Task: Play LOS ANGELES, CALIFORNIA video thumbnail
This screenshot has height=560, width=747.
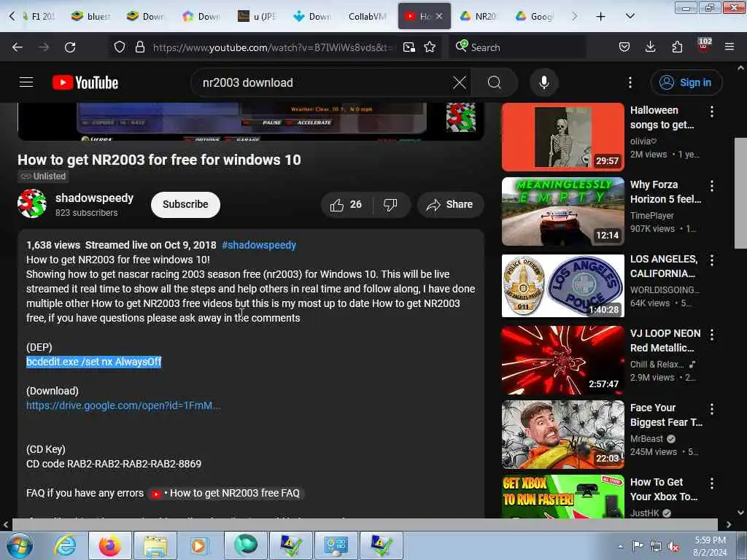Action: pyautogui.click(x=562, y=285)
